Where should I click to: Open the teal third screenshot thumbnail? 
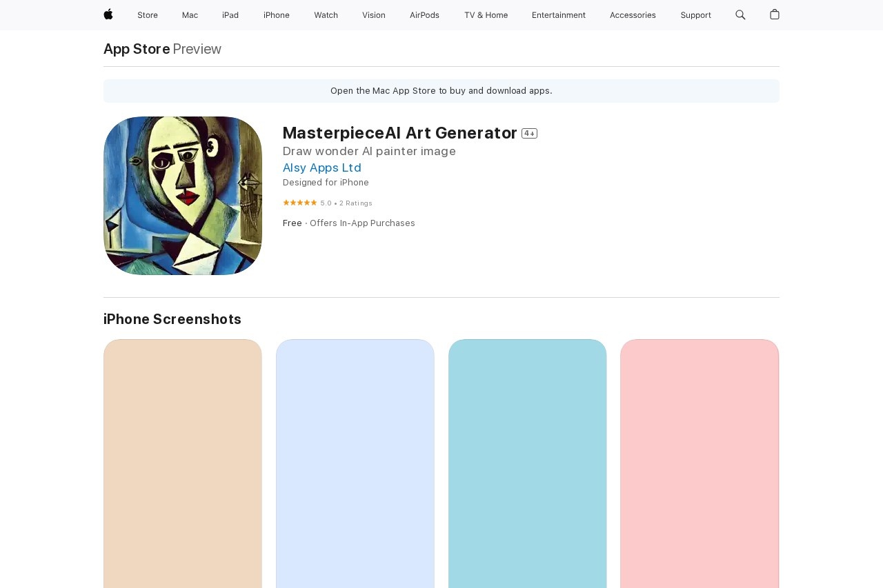tap(528, 463)
